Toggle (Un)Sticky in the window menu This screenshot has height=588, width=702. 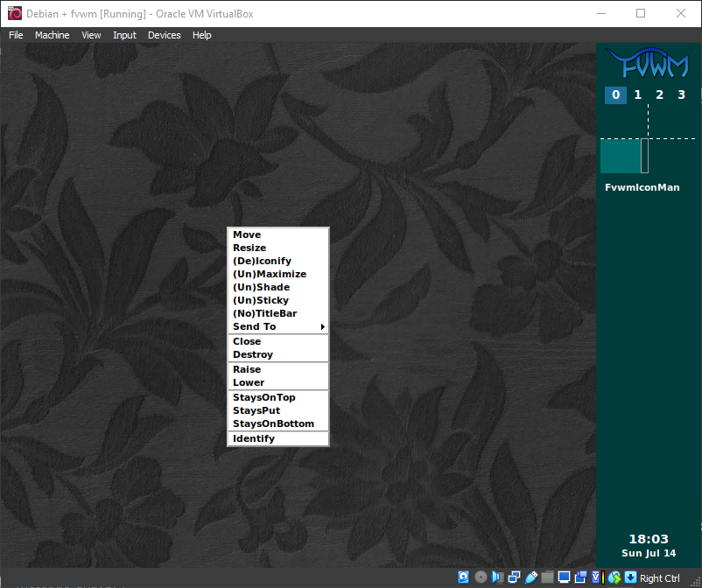260,300
